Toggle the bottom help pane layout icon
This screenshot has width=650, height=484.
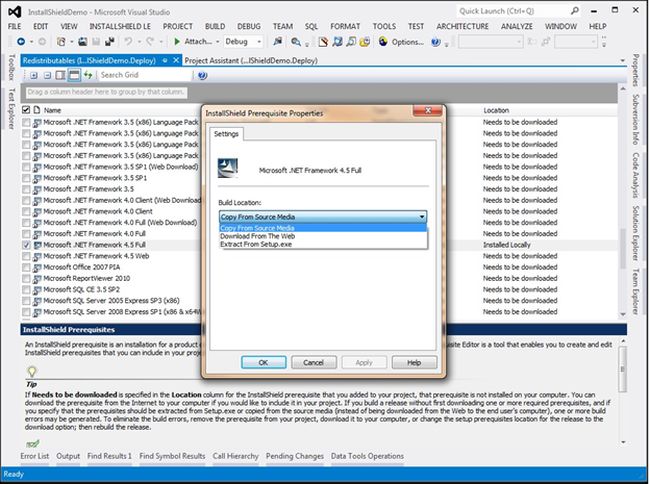(x=74, y=75)
